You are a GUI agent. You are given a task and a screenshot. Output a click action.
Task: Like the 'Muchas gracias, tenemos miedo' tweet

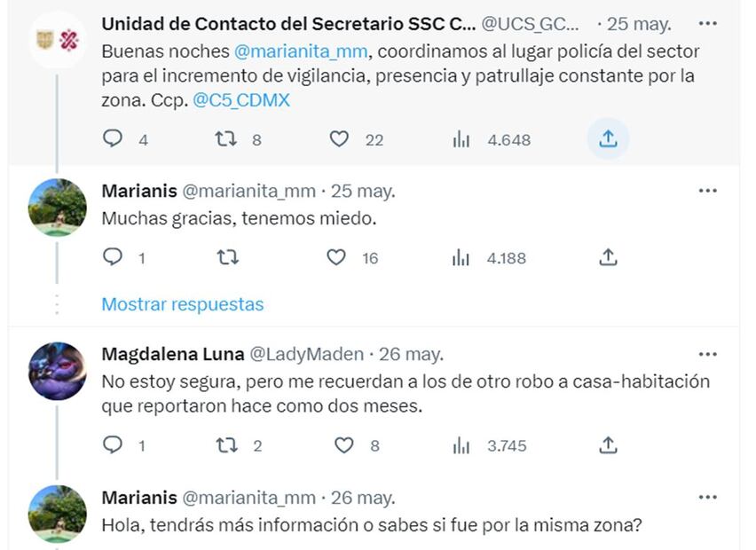pos(336,257)
